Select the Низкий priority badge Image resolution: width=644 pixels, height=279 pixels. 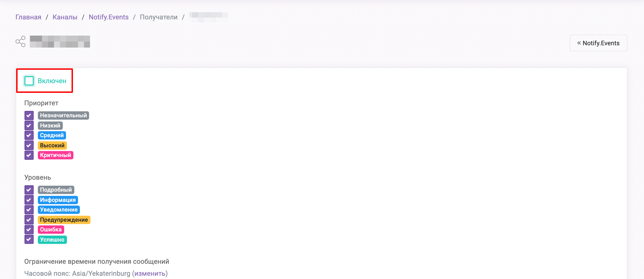(50, 125)
